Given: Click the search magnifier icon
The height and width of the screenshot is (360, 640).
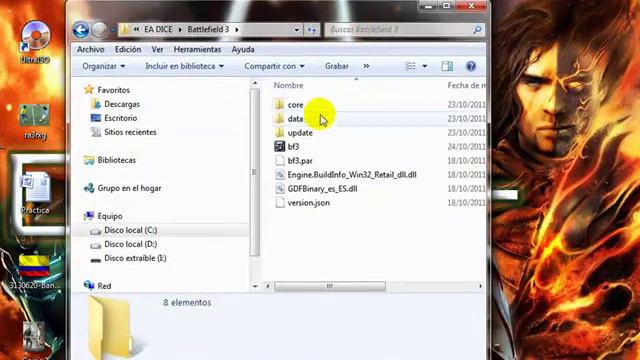Looking at the screenshot, I should pyautogui.click(x=477, y=29).
